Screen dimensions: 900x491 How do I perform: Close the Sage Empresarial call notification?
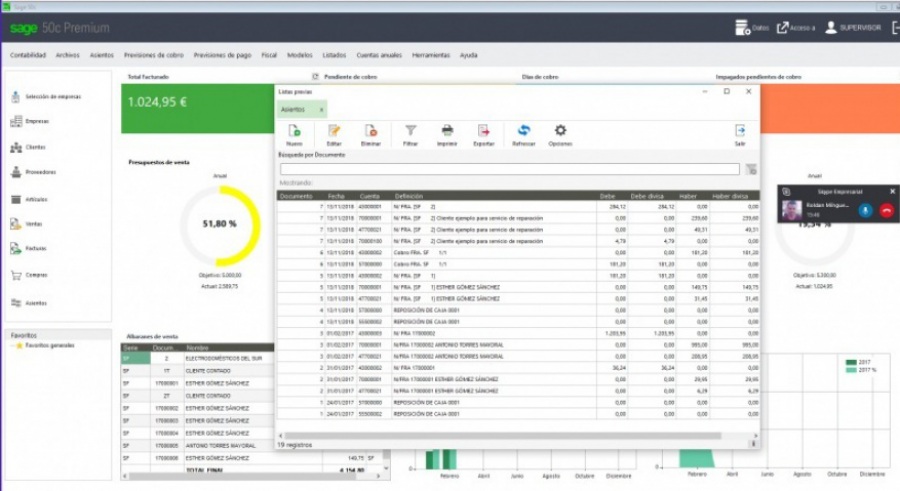892,191
